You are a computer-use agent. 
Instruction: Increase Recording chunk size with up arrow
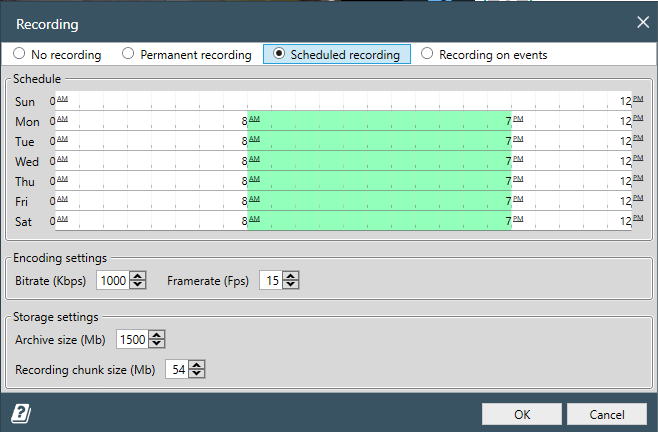click(197, 365)
